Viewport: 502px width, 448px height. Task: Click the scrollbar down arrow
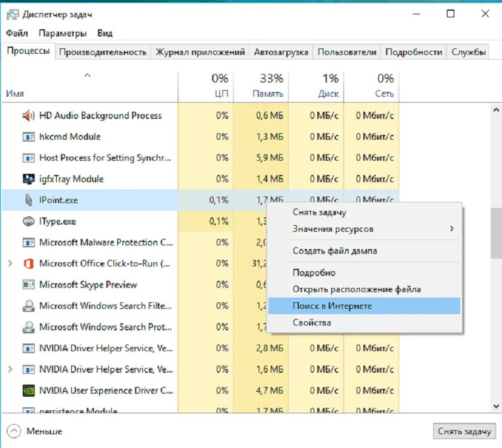pos(496,406)
